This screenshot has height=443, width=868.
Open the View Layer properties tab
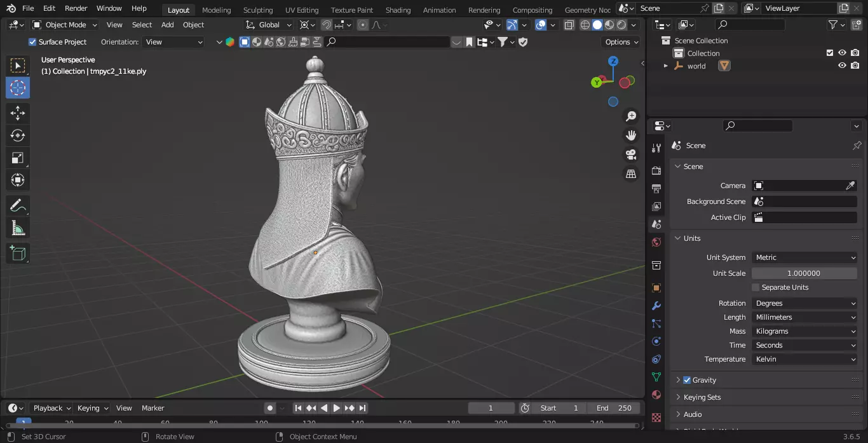point(656,207)
